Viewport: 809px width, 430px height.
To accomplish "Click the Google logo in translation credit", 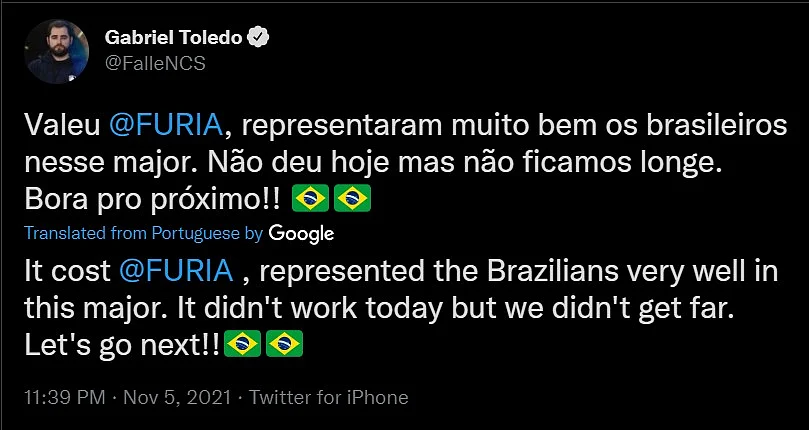I will [x=301, y=234].
